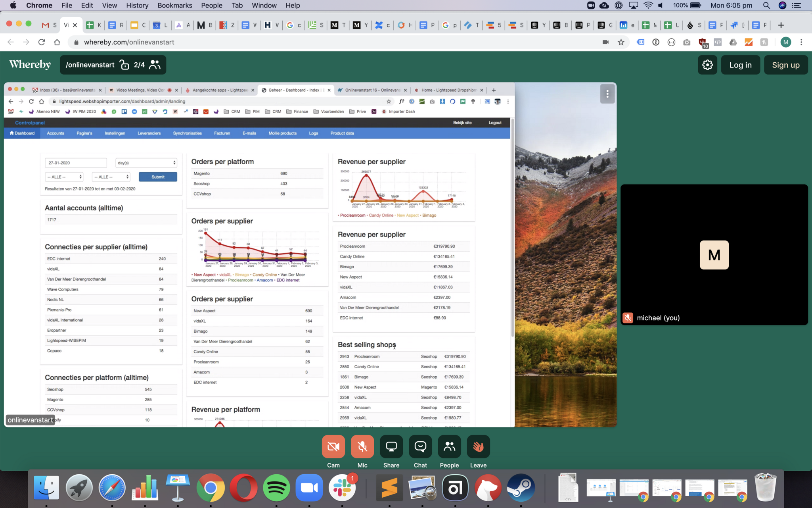
Task: Unmute microphone with Mic button
Action: (362, 446)
